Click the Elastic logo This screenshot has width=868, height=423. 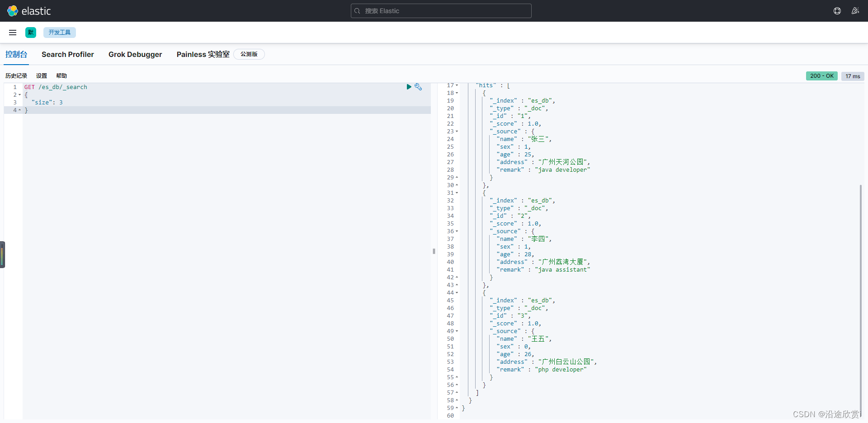29,11
